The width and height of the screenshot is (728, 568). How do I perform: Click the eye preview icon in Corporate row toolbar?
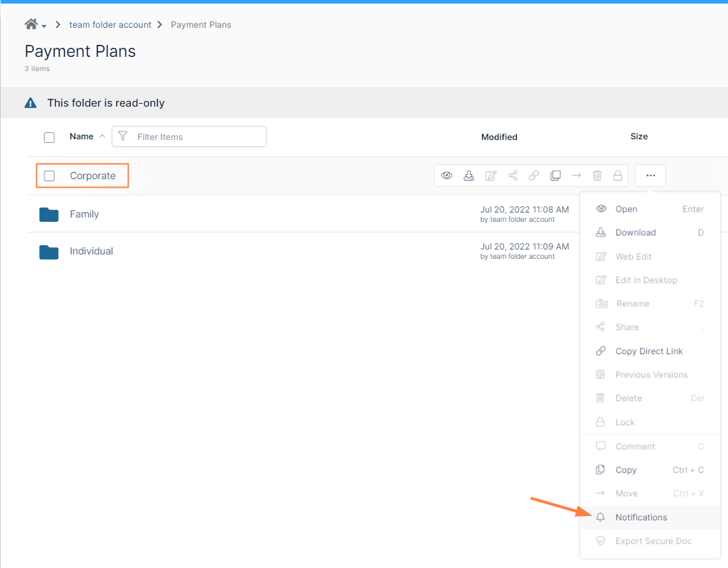pos(447,176)
